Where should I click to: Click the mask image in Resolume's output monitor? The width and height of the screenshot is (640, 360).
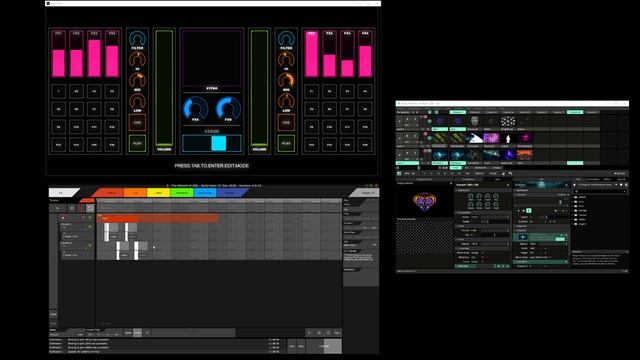tap(424, 201)
